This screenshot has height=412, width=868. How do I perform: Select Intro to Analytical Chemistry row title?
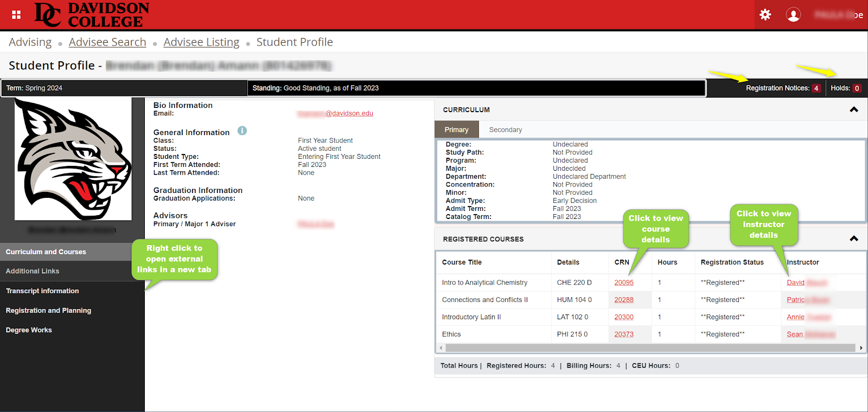click(484, 282)
